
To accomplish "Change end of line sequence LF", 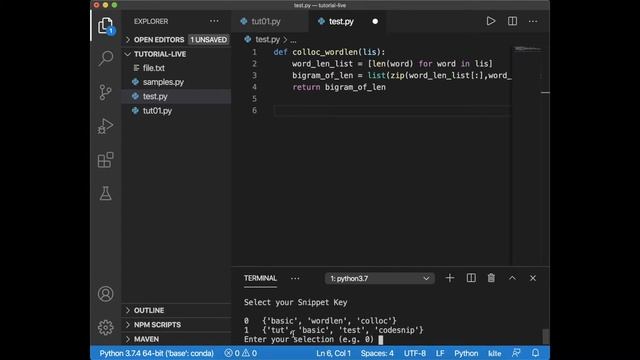I will (x=440, y=353).
